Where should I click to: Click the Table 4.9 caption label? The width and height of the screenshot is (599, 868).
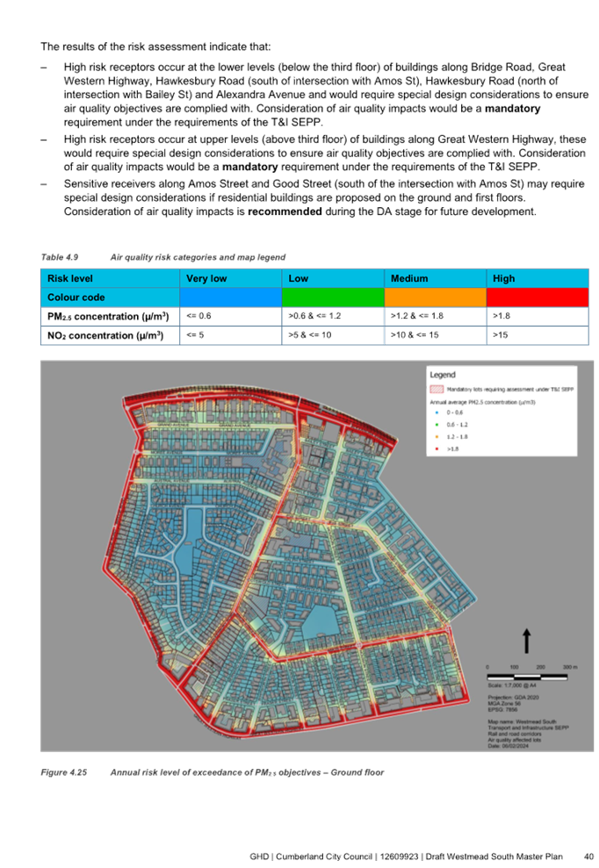click(60, 257)
